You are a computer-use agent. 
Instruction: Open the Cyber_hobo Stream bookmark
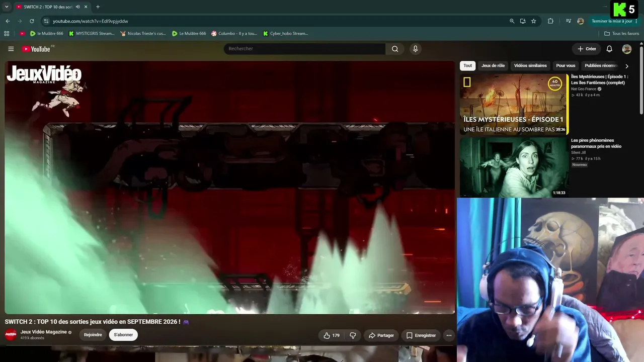point(285,34)
